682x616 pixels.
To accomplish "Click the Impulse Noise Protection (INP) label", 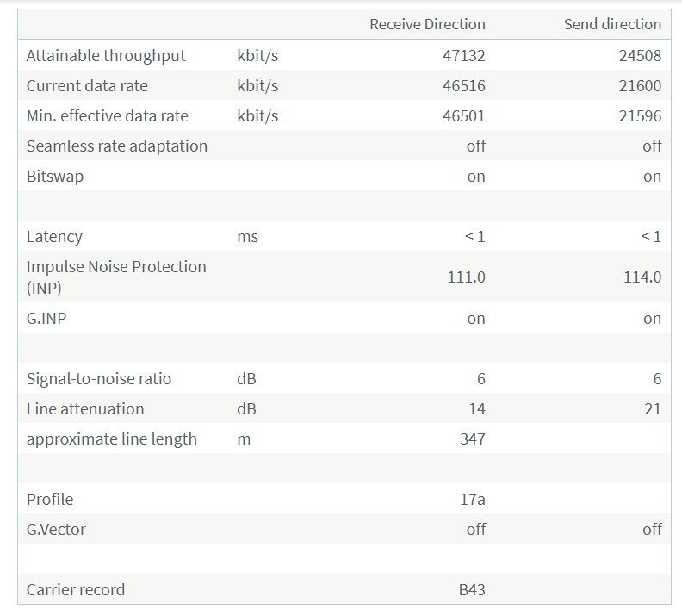I will tap(116, 277).
